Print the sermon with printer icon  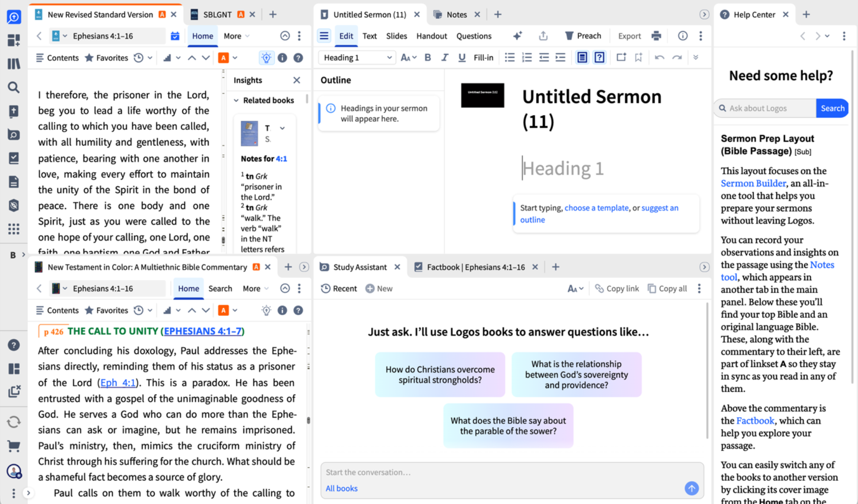click(x=656, y=36)
